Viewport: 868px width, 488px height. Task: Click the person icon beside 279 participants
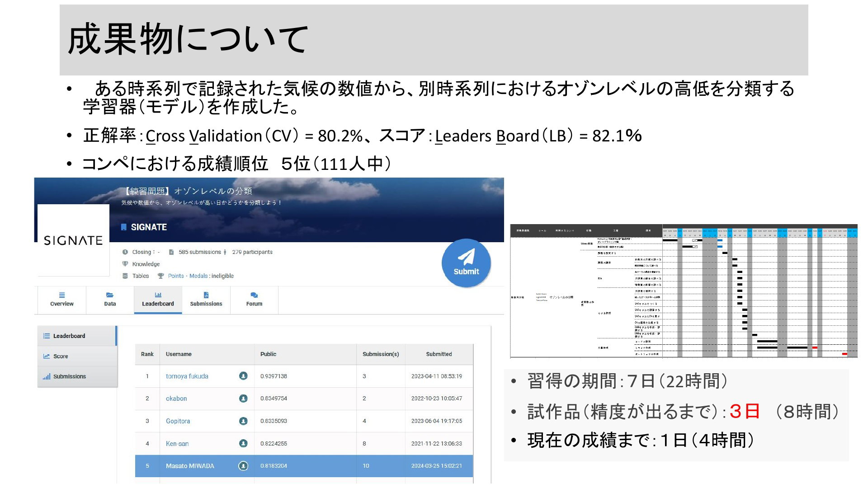pyautogui.click(x=225, y=252)
